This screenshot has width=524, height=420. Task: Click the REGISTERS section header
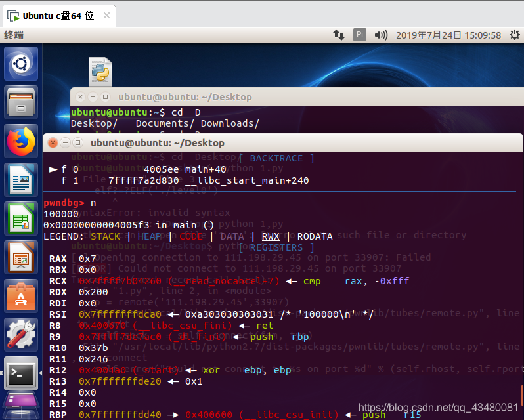(x=276, y=247)
